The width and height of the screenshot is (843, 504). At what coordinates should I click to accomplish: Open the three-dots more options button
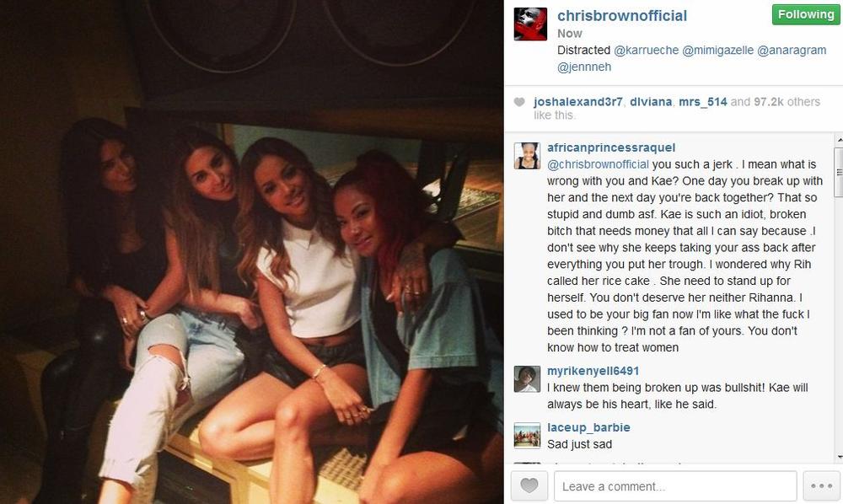click(x=821, y=485)
